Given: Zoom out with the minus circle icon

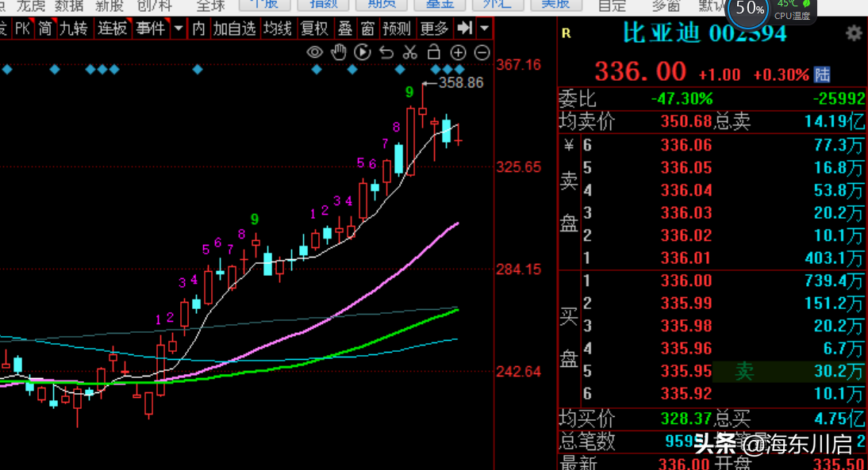Looking at the screenshot, I should [x=482, y=52].
